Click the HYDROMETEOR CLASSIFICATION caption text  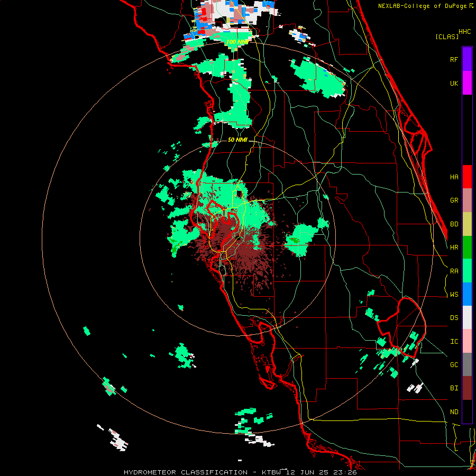[186, 472]
